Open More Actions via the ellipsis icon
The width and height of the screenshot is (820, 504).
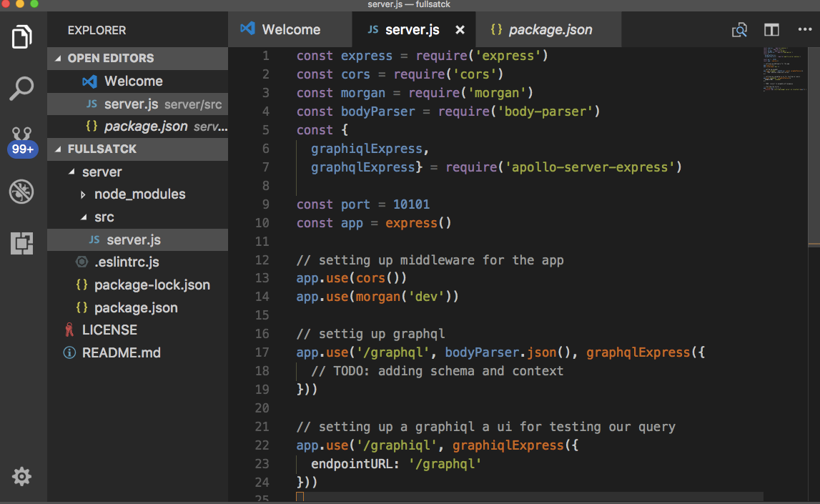point(805,30)
